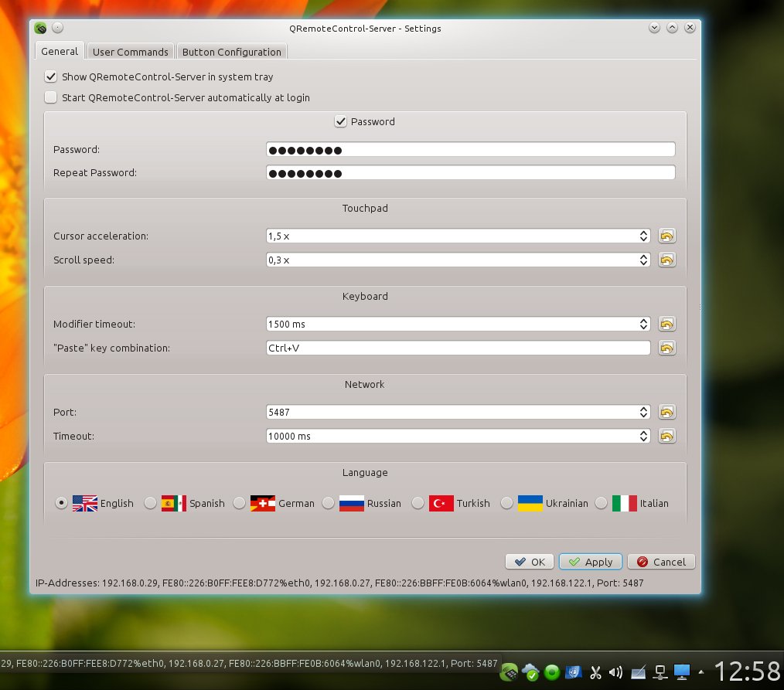This screenshot has width=784, height=690.
Task: Enable start automatically at login
Action: [x=50, y=97]
